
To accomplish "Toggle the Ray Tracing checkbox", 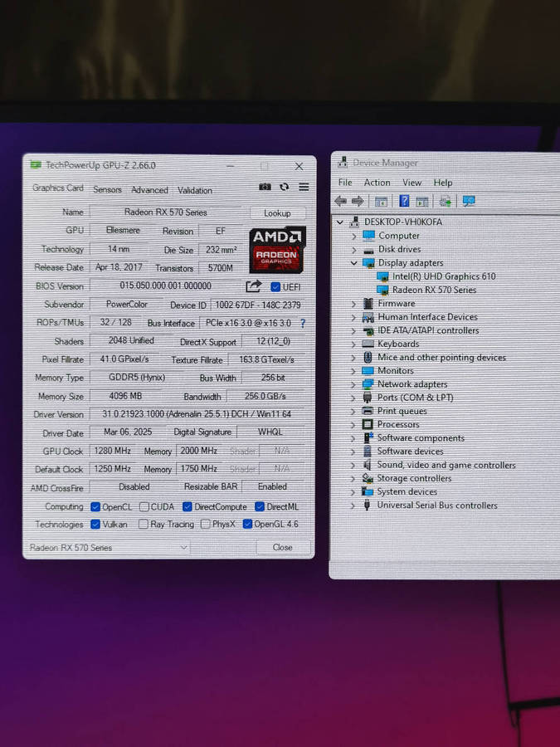I will (x=144, y=525).
